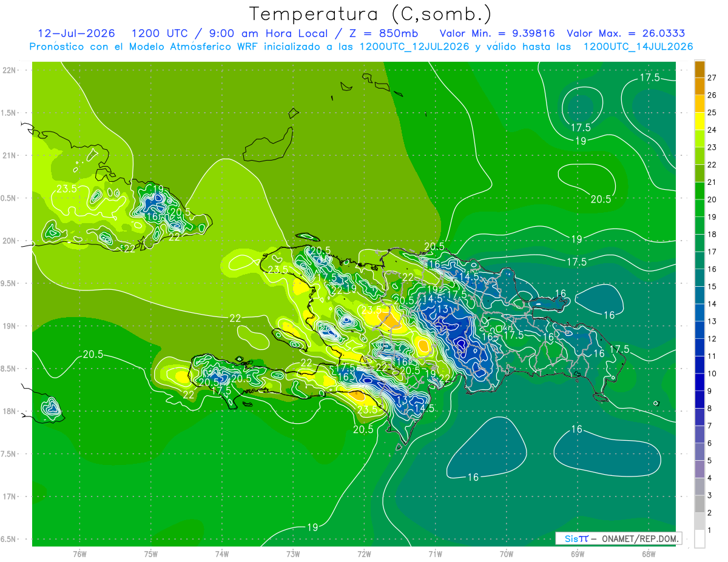
Task: Click the "1.5N" latitude axis label
Action: point(8,113)
